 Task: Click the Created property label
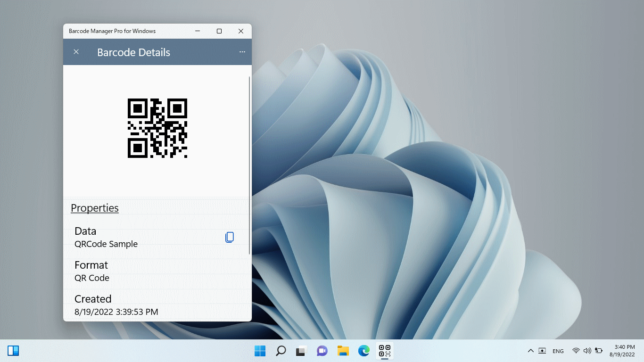(x=93, y=299)
